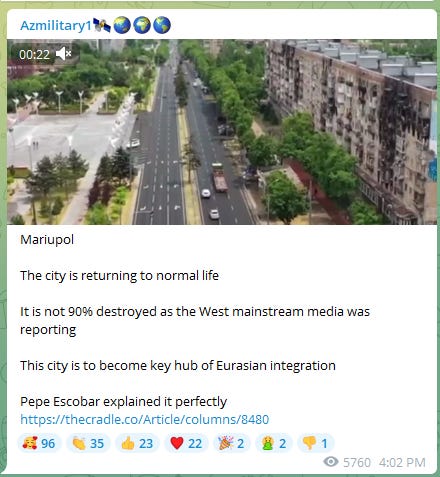Play the Mariupol drone video thumbnail
Image resolution: width=440 pixels, height=477 pixels.
(x=222, y=132)
